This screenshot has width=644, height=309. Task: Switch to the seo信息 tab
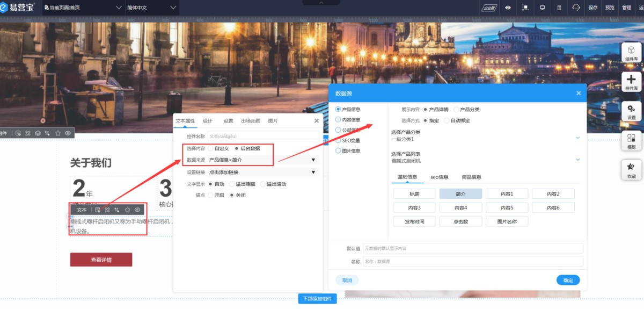coord(439,177)
